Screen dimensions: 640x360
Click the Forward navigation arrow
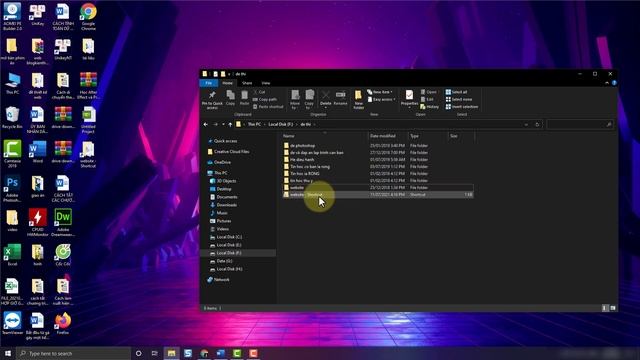tap(216, 124)
